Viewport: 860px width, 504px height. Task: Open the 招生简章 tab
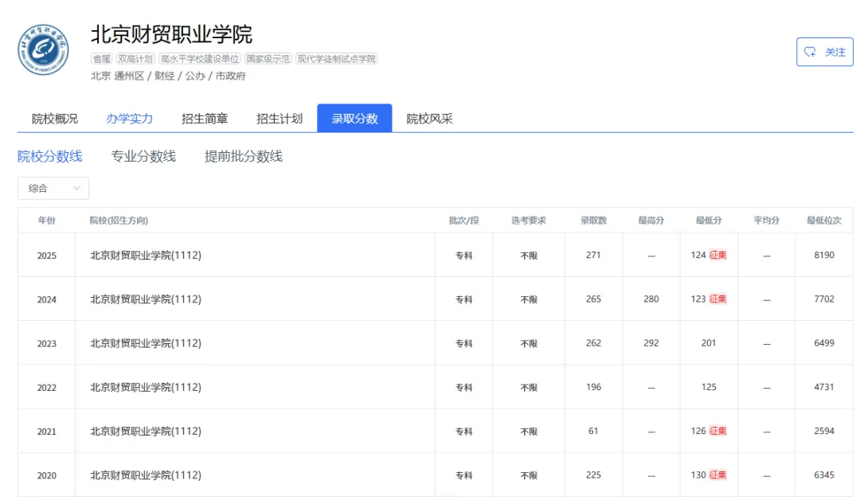(x=205, y=119)
